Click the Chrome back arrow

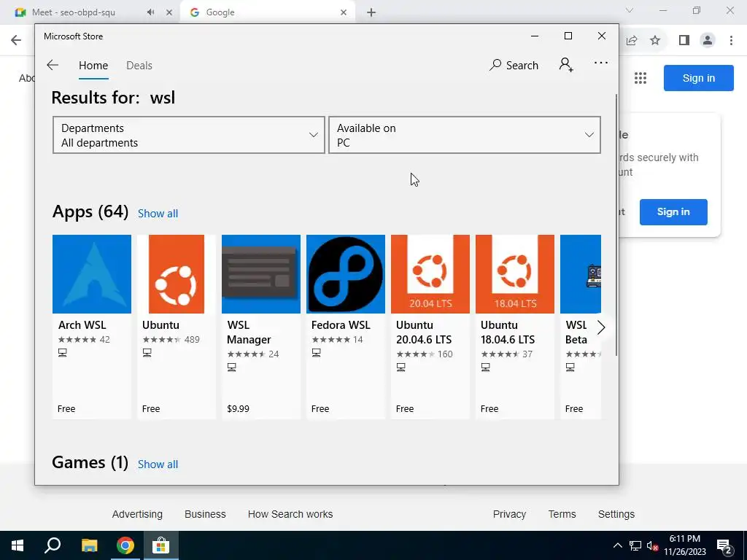(16, 40)
